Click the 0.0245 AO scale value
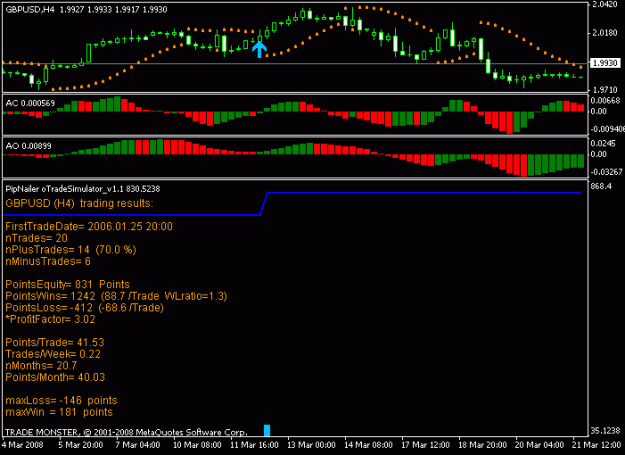This screenshot has height=455, width=625. [x=603, y=143]
